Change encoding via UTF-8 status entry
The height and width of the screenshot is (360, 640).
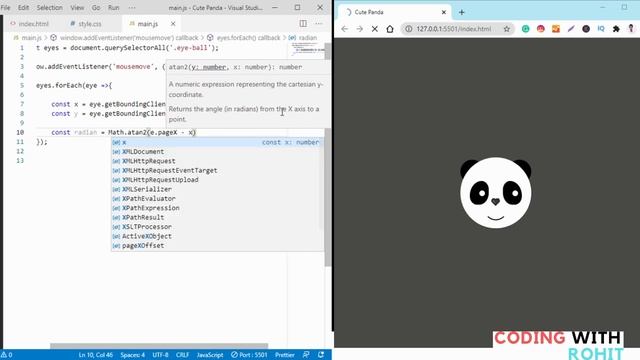[160, 355]
